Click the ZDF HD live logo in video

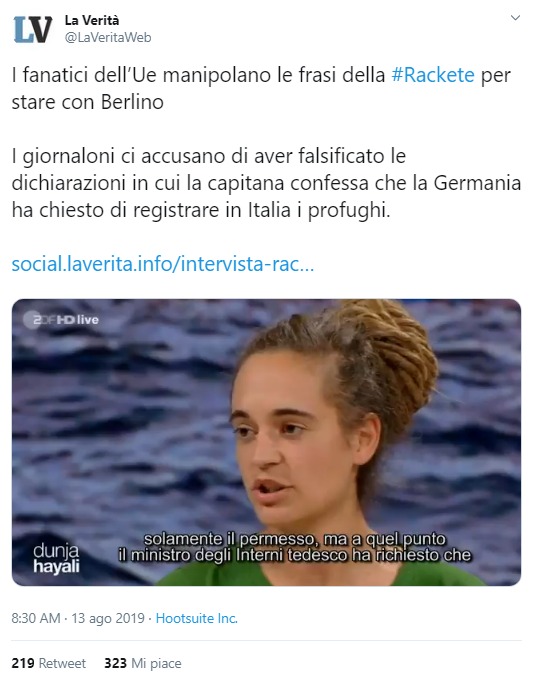point(61,320)
